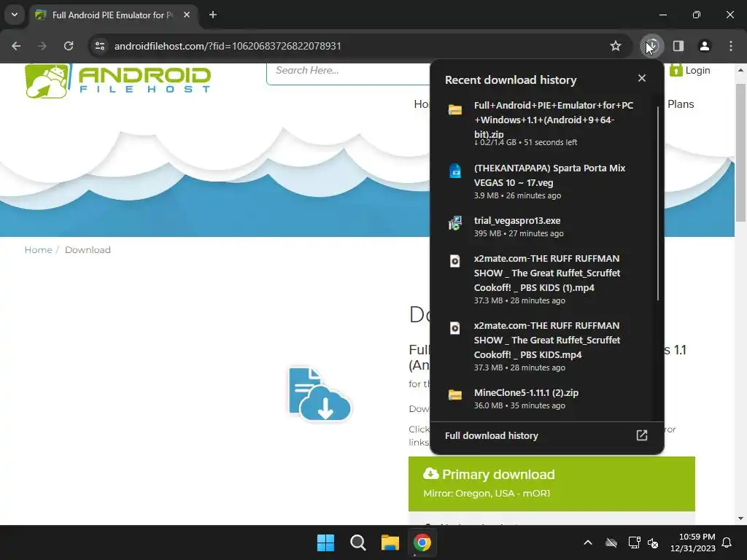Open Full download history
747x560 pixels.
[547, 436]
